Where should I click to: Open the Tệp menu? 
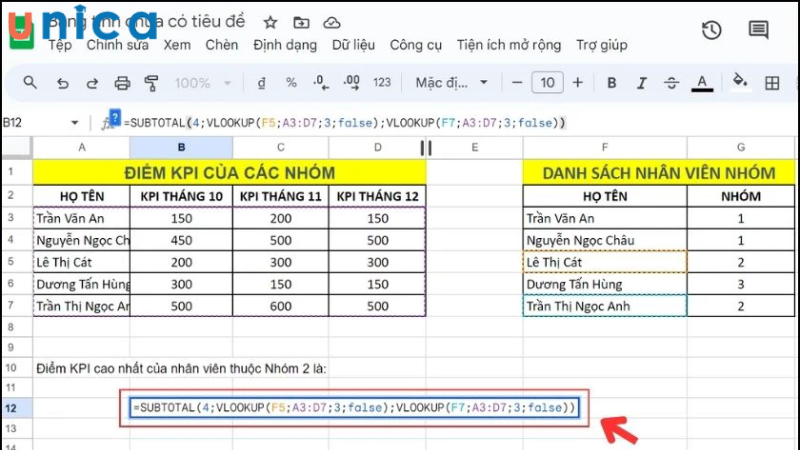60,45
